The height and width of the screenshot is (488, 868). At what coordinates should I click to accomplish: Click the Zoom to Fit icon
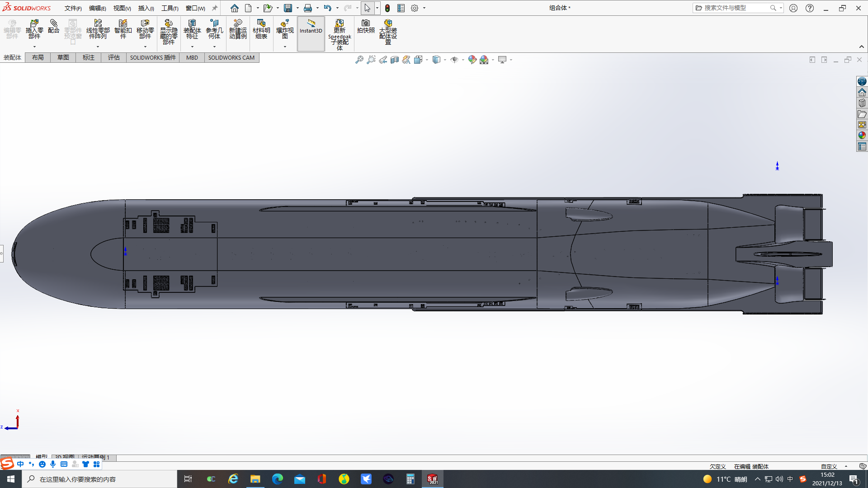tap(359, 60)
